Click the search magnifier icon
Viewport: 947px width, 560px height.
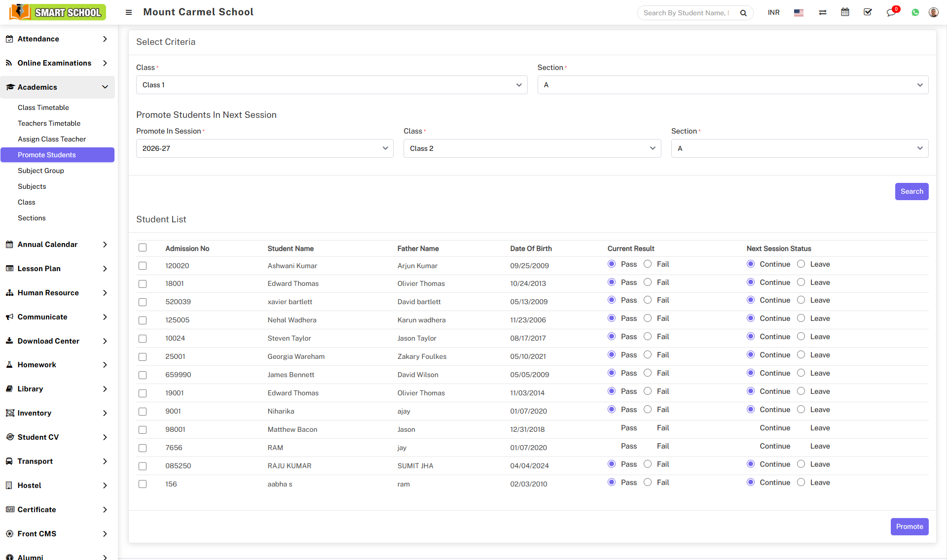coord(743,13)
